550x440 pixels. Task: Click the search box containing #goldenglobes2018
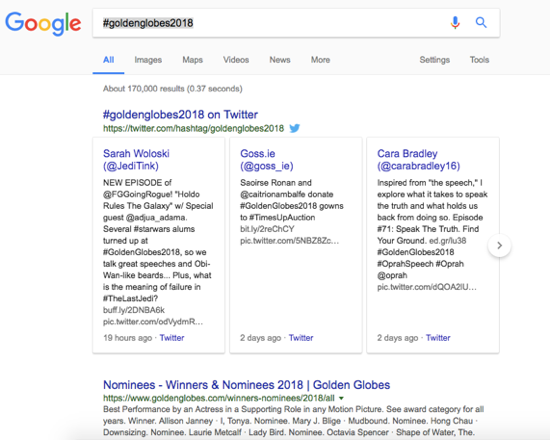point(296,23)
